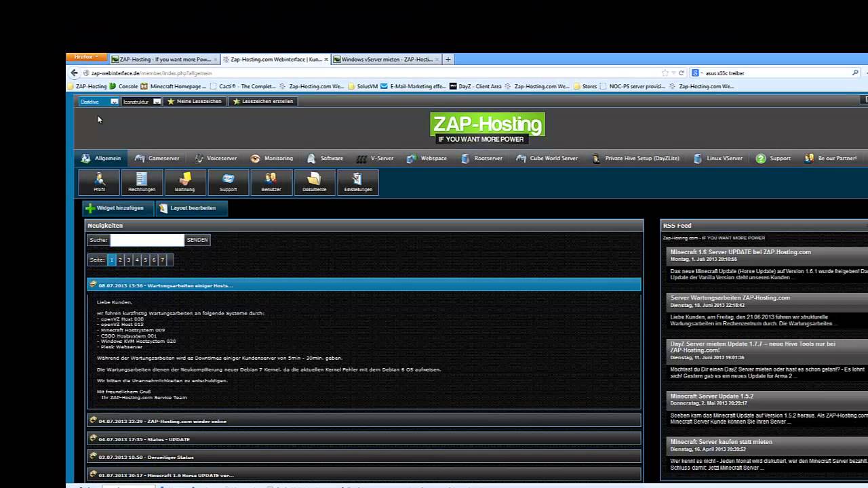Open the Rechnungen icon button
The height and width of the screenshot is (488, 868).
click(x=142, y=182)
